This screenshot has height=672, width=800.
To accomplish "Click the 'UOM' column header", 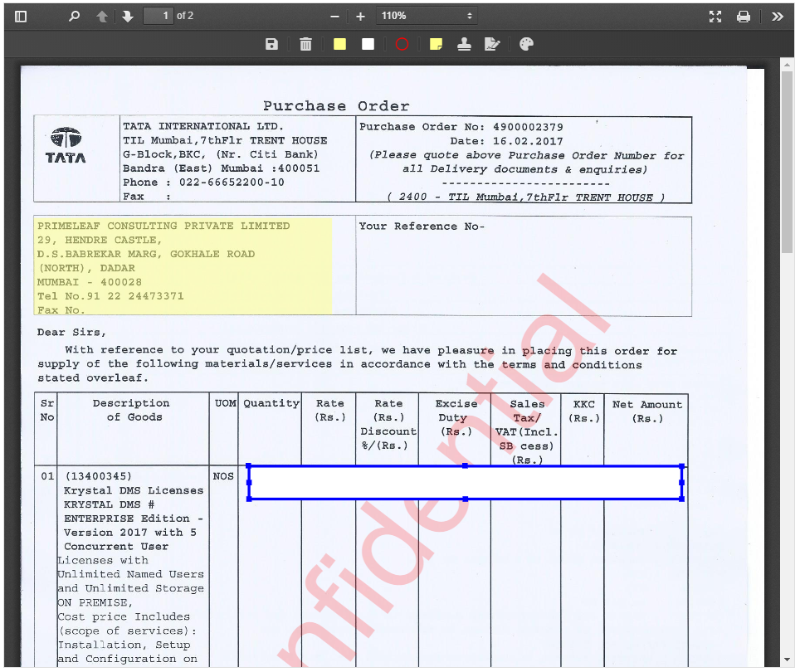I will click(225, 403).
